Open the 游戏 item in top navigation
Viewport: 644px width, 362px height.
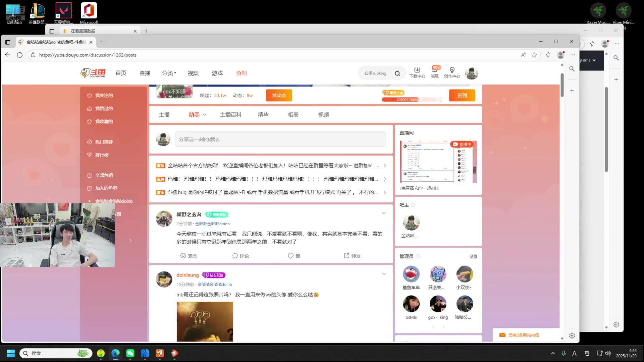click(217, 73)
